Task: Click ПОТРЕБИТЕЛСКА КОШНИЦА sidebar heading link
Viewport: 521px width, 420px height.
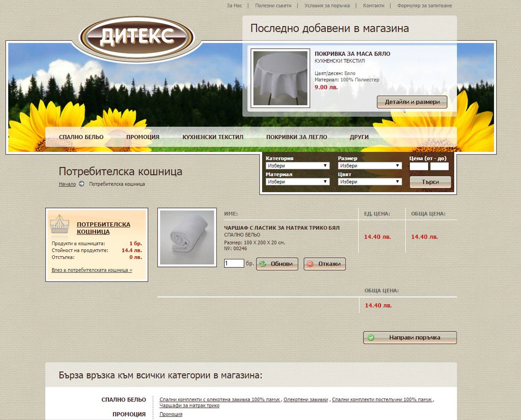Action: tap(103, 228)
